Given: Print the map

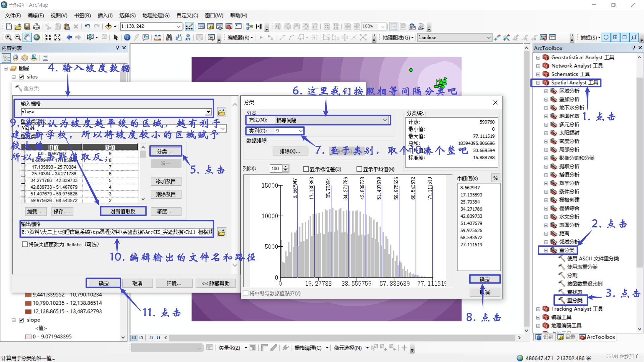Looking at the screenshot, I should click(x=36, y=26).
